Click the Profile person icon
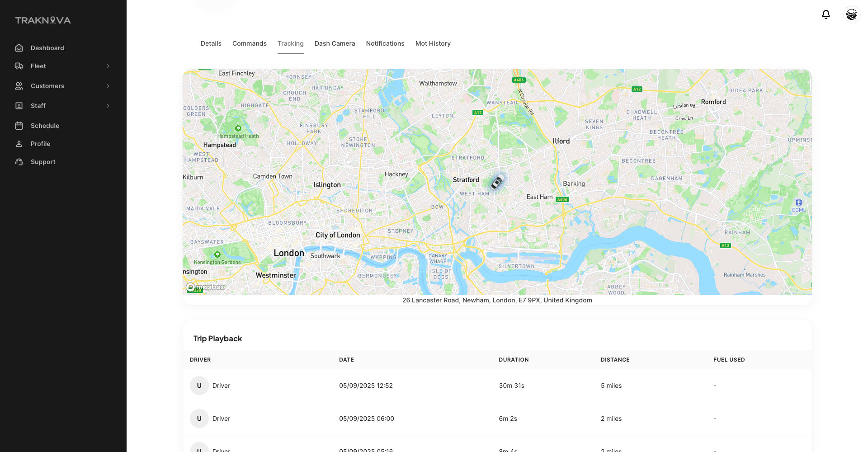This screenshot has width=868, height=452. click(19, 144)
